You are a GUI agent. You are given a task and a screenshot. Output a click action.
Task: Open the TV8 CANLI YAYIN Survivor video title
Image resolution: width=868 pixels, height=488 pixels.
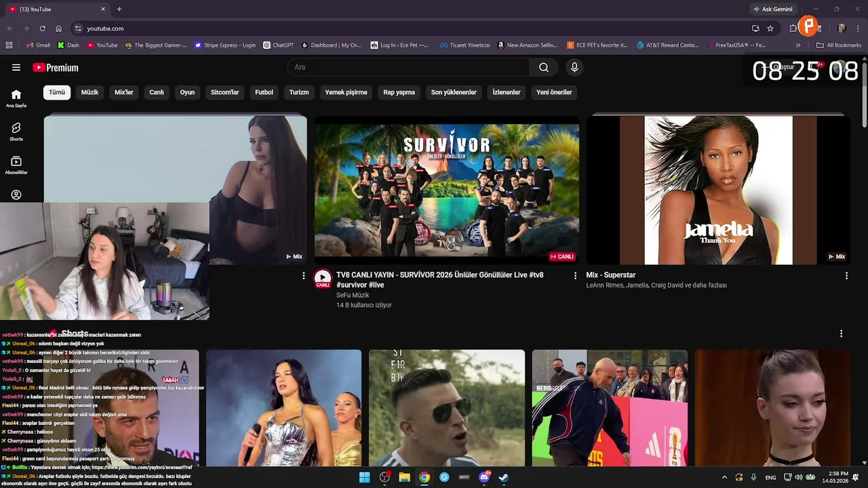(x=440, y=280)
